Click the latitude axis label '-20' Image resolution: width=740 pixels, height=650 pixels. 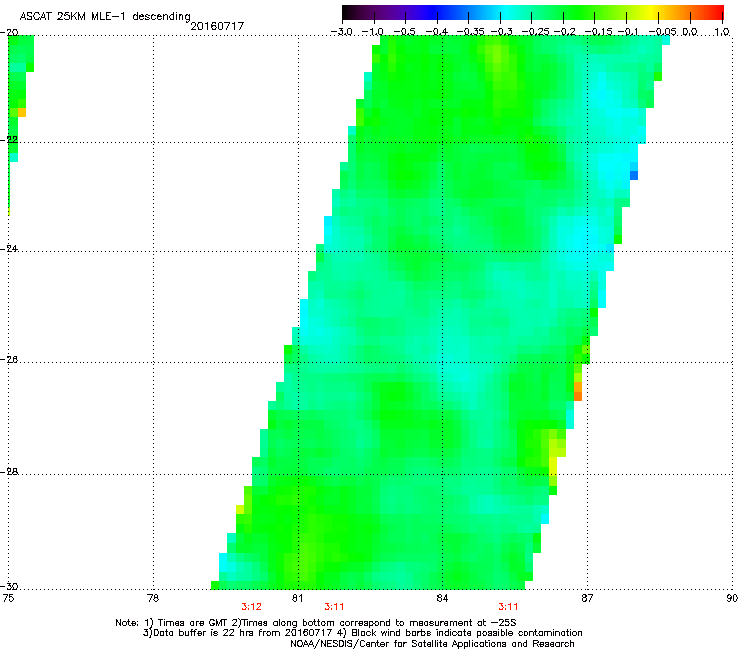11,32
